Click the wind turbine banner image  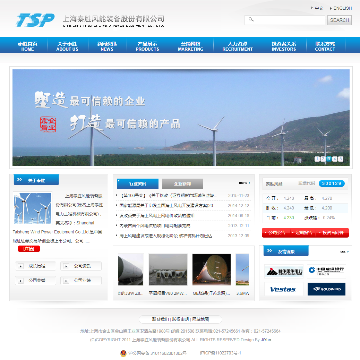coord(181,117)
